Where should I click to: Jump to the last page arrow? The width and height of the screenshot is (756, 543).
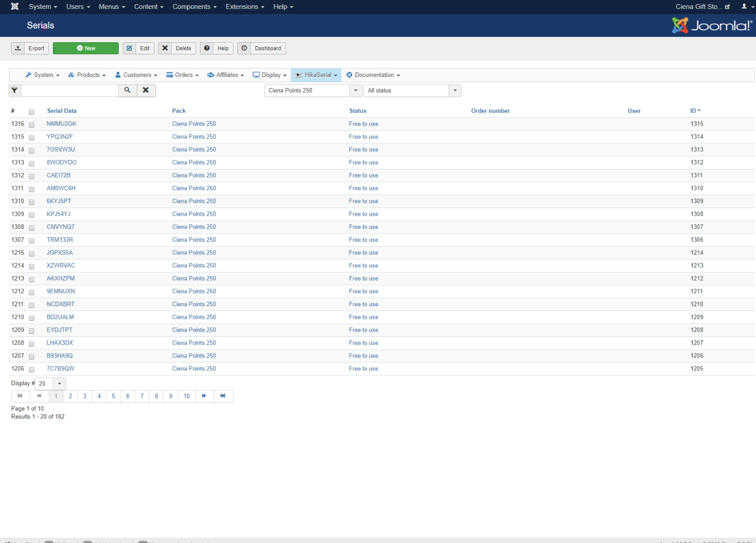coord(223,396)
